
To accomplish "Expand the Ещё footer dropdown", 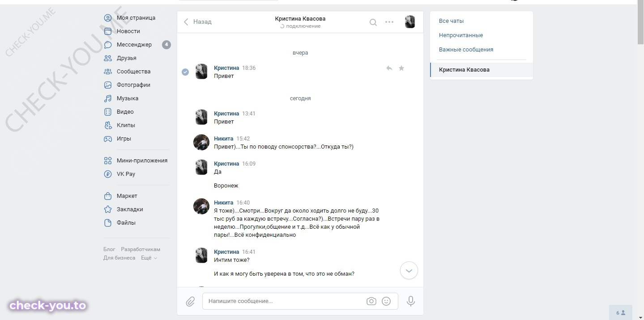I will tap(149, 258).
